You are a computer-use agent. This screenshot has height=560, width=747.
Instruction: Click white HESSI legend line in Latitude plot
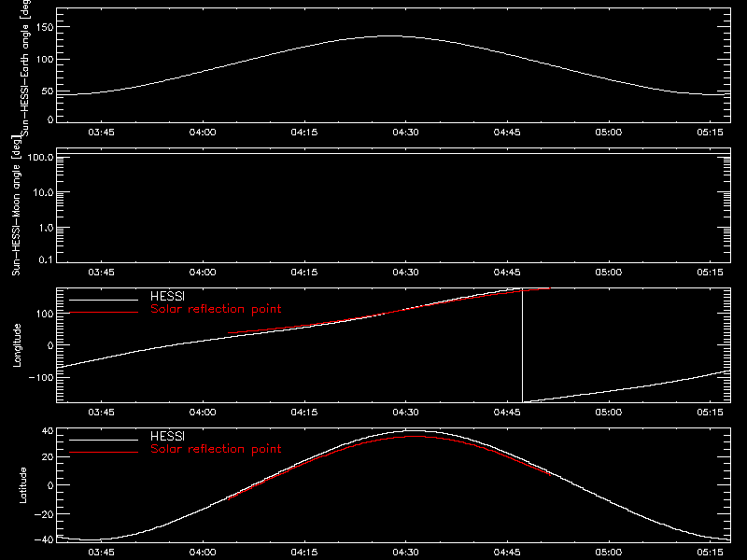coord(104,440)
